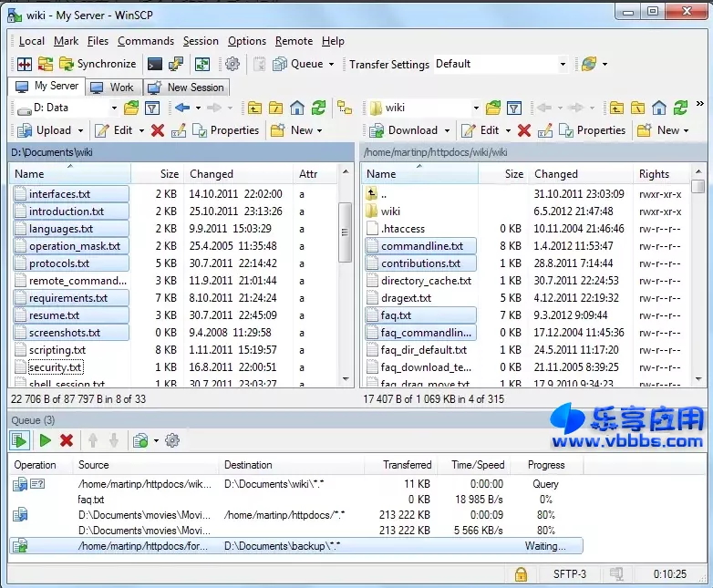Click the remote Rename icon

click(x=545, y=131)
